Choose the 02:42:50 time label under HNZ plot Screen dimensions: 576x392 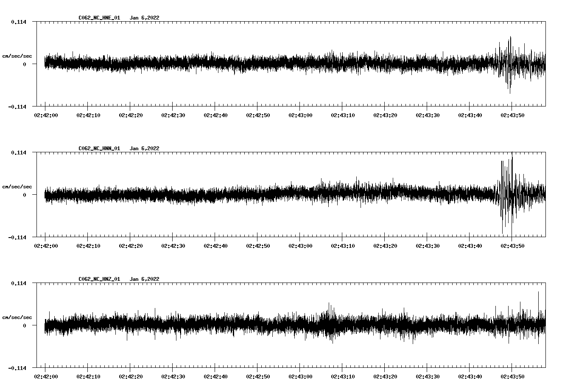258,377
